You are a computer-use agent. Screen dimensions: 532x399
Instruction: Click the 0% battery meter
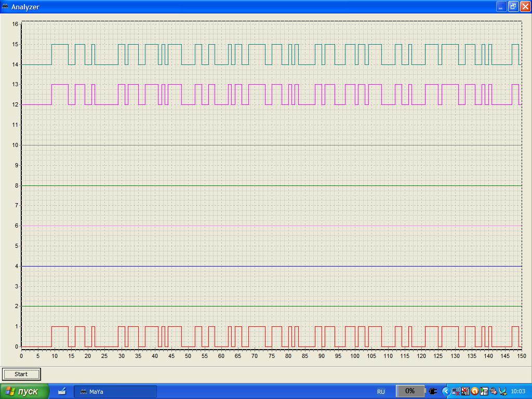point(410,391)
